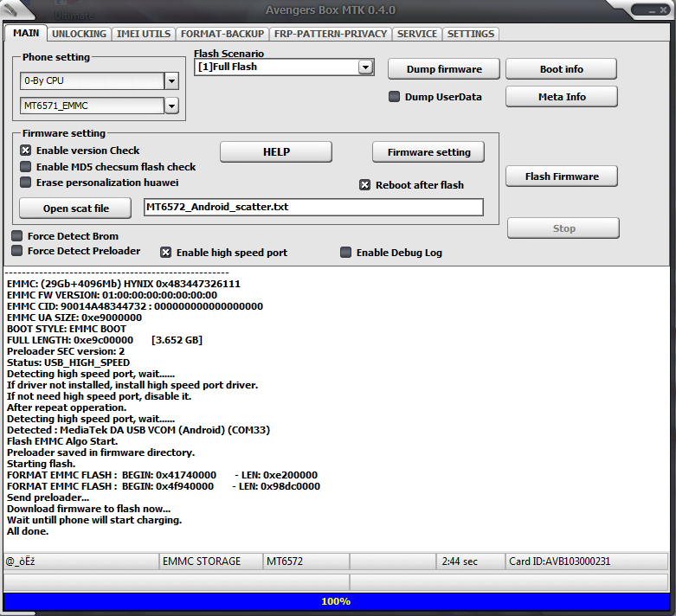This screenshot has width=676, height=616.
Task: Click 'Detected : MediaTek DA USB VCOM' log line
Action: (138, 430)
